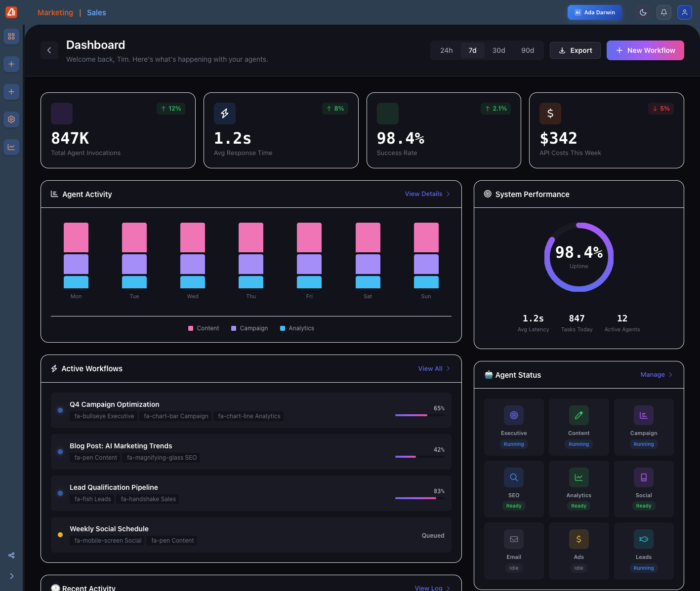Click the Lead Qualification Pipeline progress bar

click(420, 498)
